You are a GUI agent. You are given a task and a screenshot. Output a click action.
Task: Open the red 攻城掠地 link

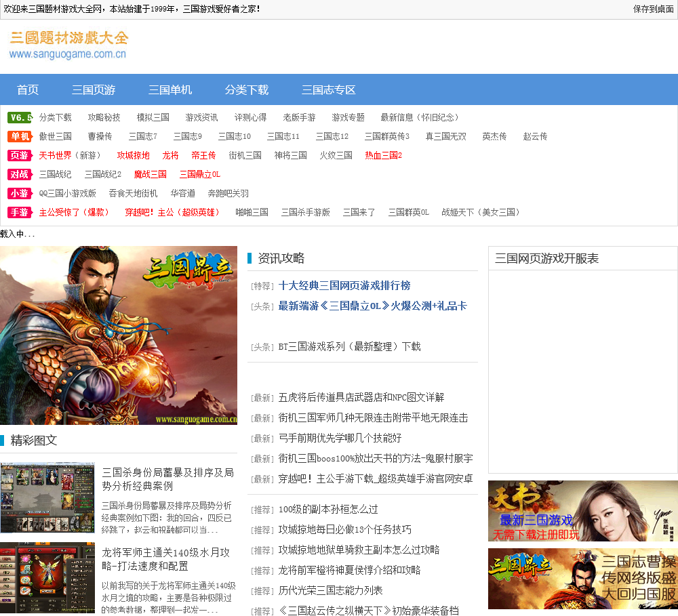click(x=133, y=156)
